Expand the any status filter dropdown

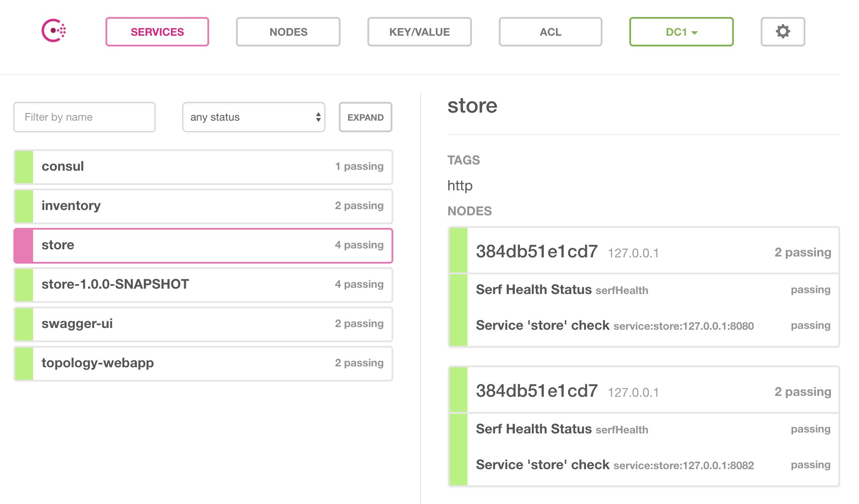253,117
